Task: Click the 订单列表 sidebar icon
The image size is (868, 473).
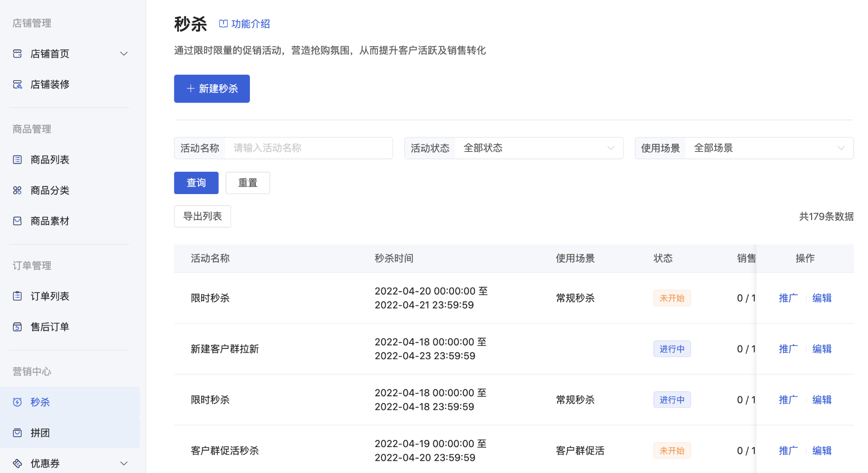Action: [17, 296]
